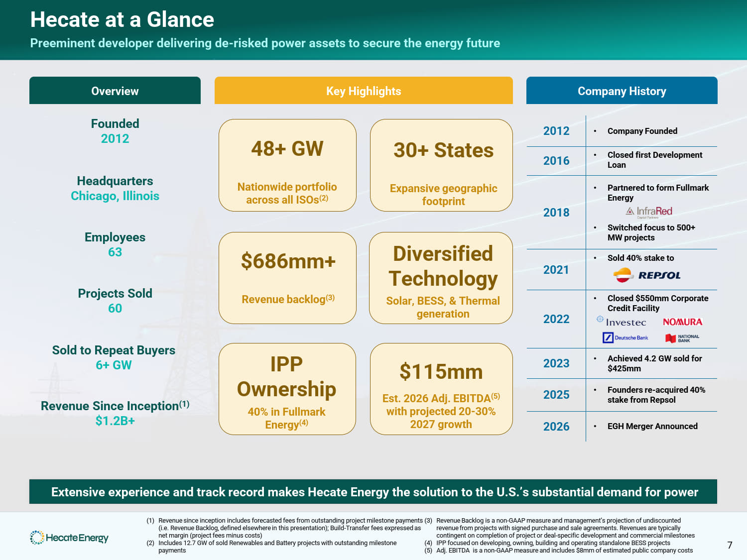Click the 2026 EGH Merger Announced entry

pyautogui.click(x=652, y=426)
